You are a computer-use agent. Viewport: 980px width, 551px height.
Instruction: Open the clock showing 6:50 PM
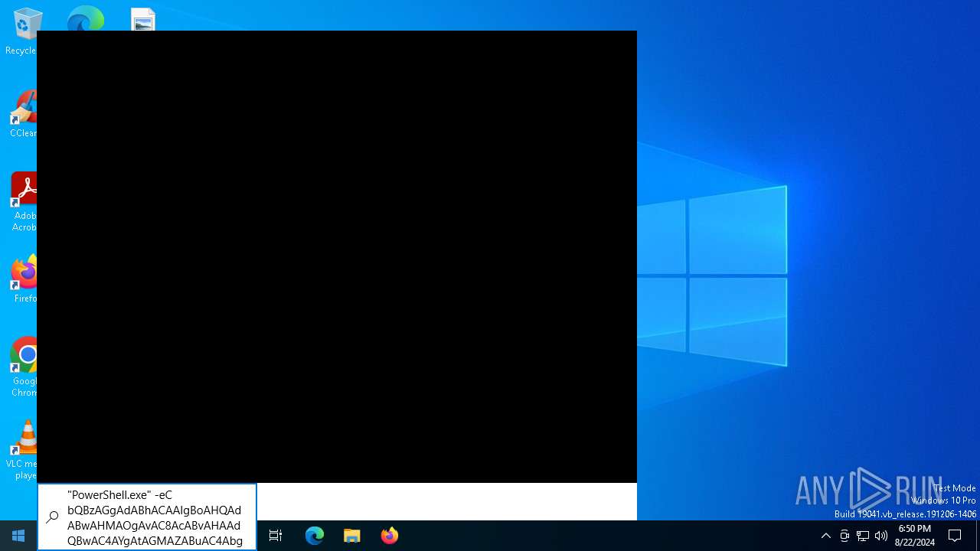point(915,536)
